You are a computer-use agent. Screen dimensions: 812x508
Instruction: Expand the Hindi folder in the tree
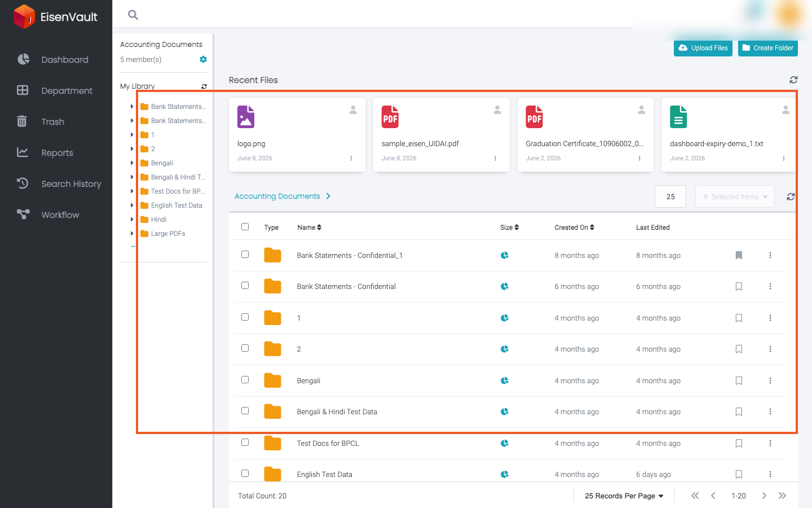[x=132, y=220]
